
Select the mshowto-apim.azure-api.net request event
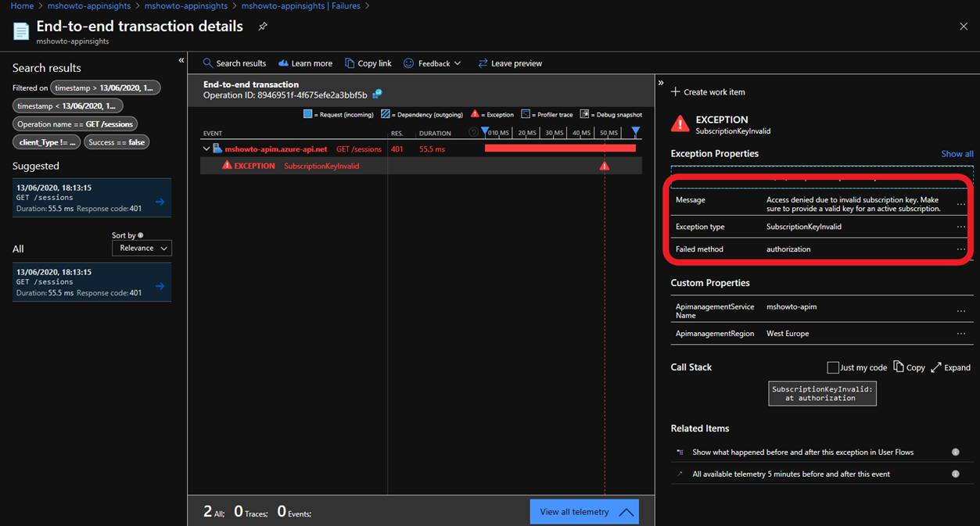pos(276,149)
